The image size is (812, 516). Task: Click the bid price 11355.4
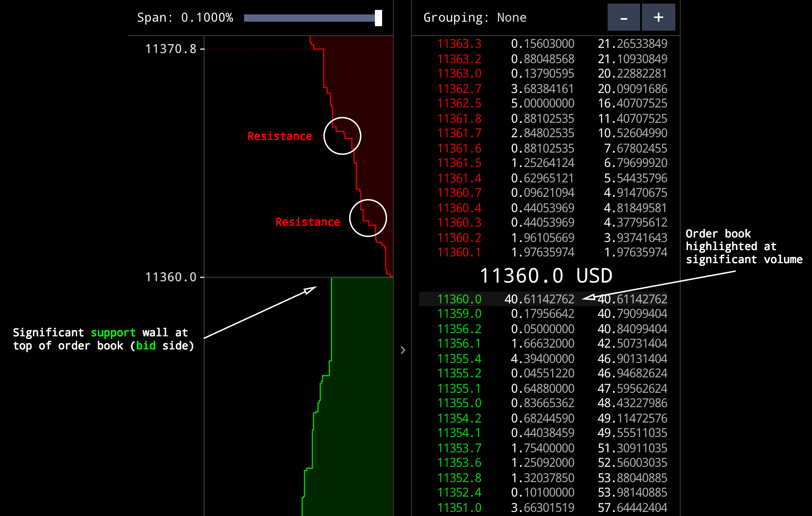[x=459, y=358]
